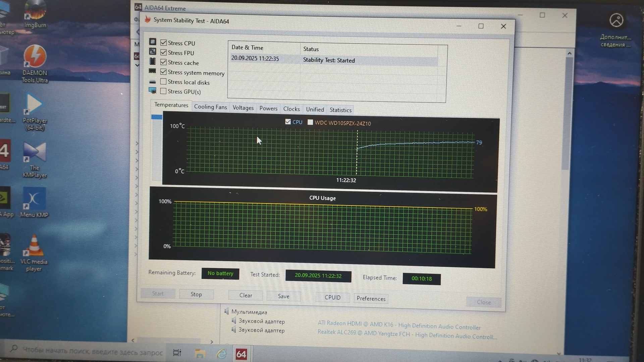Viewport: 644px width, 362px height.
Task: Click AIDA64 icon in taskbar
Action: click(x=241, y=354)
